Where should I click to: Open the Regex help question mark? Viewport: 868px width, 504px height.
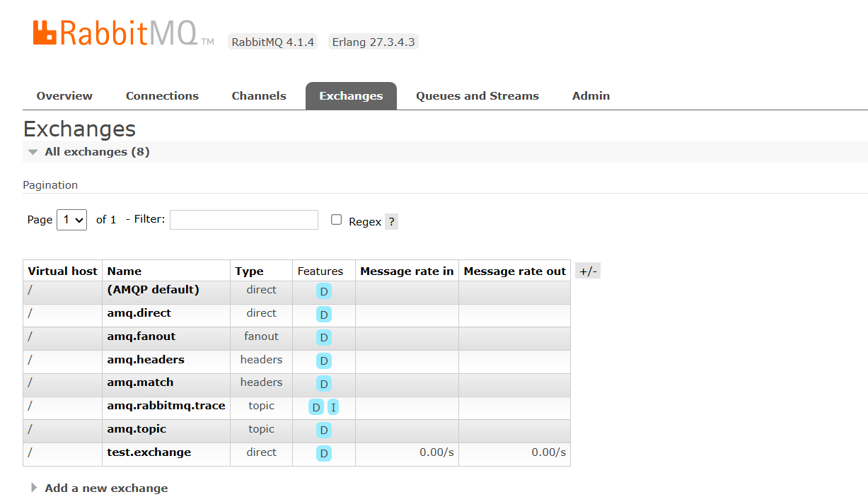click(392, 221)
